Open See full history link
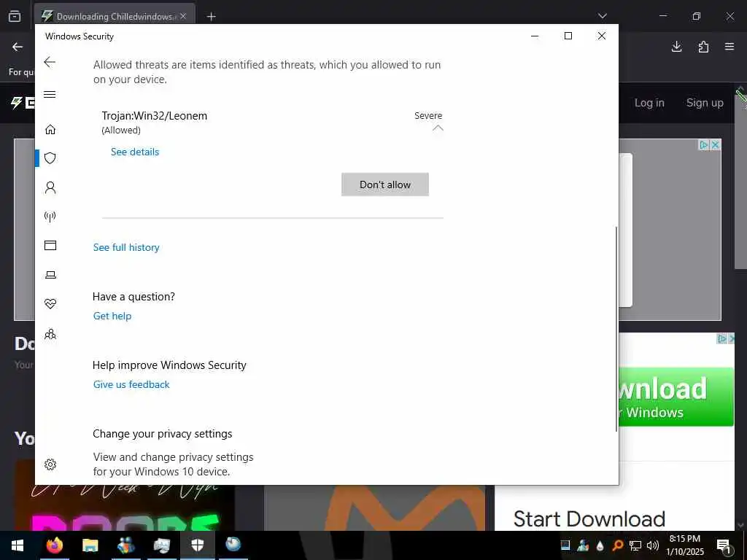This screenshot has height=560, width=747. [126, 247]
